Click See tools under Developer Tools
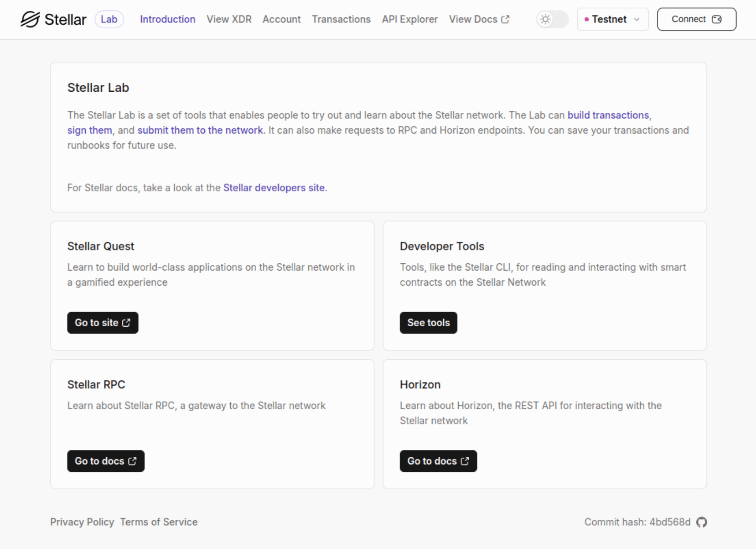This screenshot has height=549, width=756. [x=428, y=323]
